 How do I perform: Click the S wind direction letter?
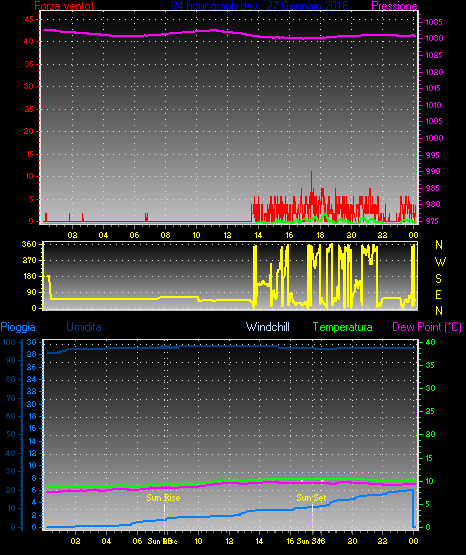click(438, 279)
